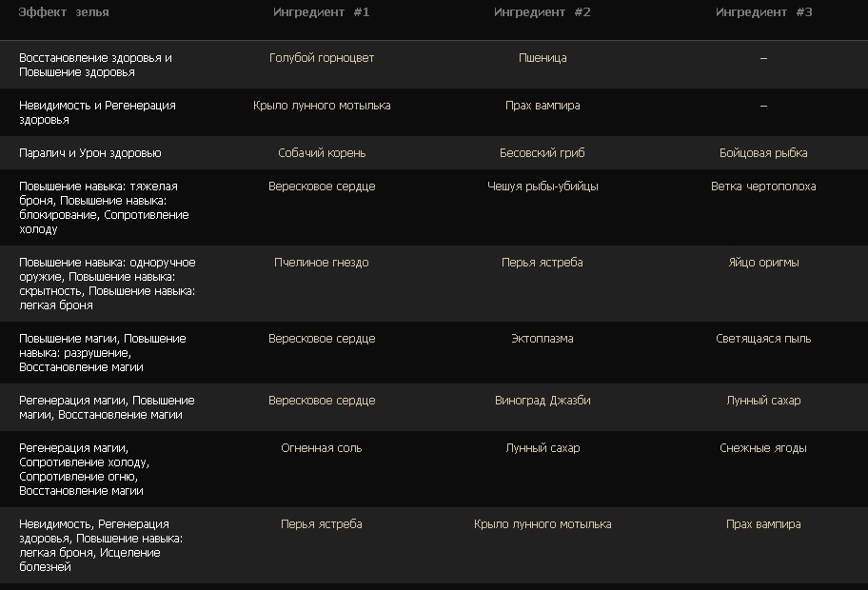This screenshot has height=590, width=868.
Task: Select the "Виноград Джазби" ingredient
Action: [542, 401]
